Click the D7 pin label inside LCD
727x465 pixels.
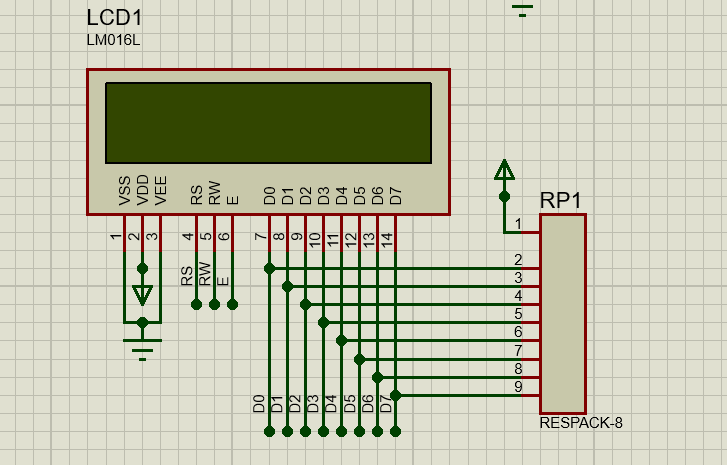pos(396,195)
